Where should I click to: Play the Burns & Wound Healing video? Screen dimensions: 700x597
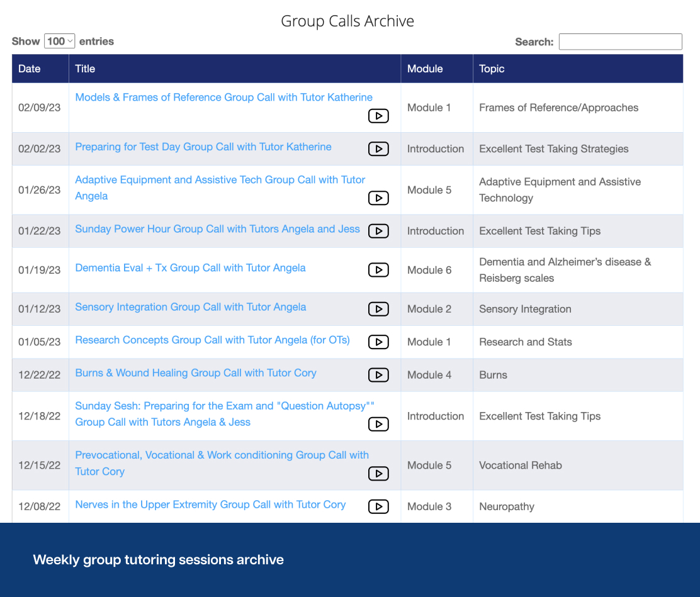(x=378, y=375)
